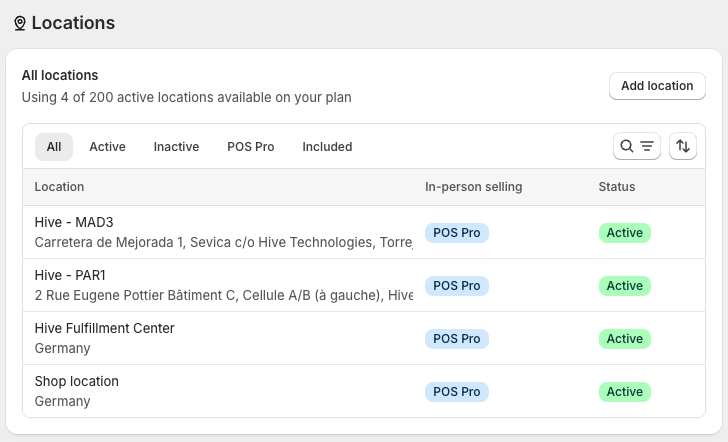The height and width of the screenshot is (442, 728).
Task: Switch to the Inactive tab
Action: click(x=176, y=147)
